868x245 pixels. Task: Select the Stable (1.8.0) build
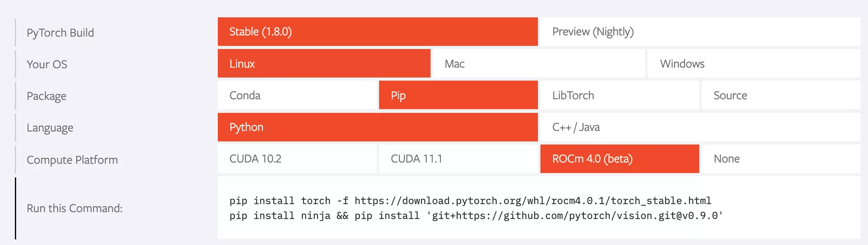tap(378, 31)
